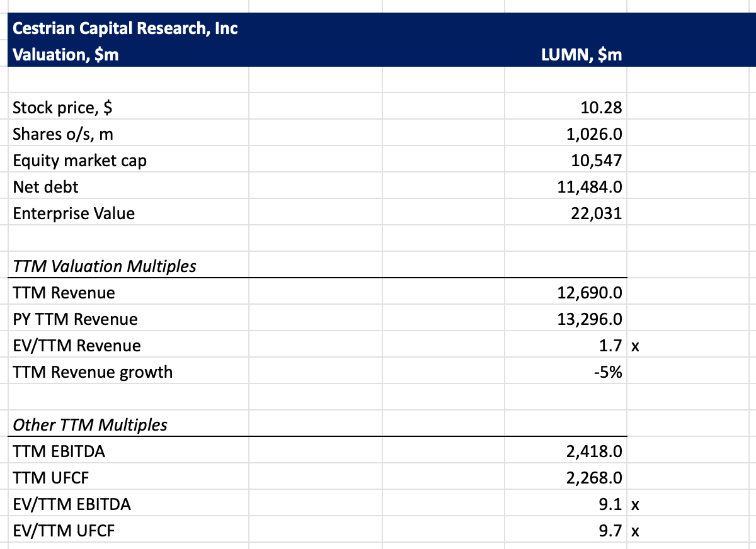This screenshot has width=756, height=549.
Task: Select the Cestrian Capital Research title cell
Action: pos(126,28)
